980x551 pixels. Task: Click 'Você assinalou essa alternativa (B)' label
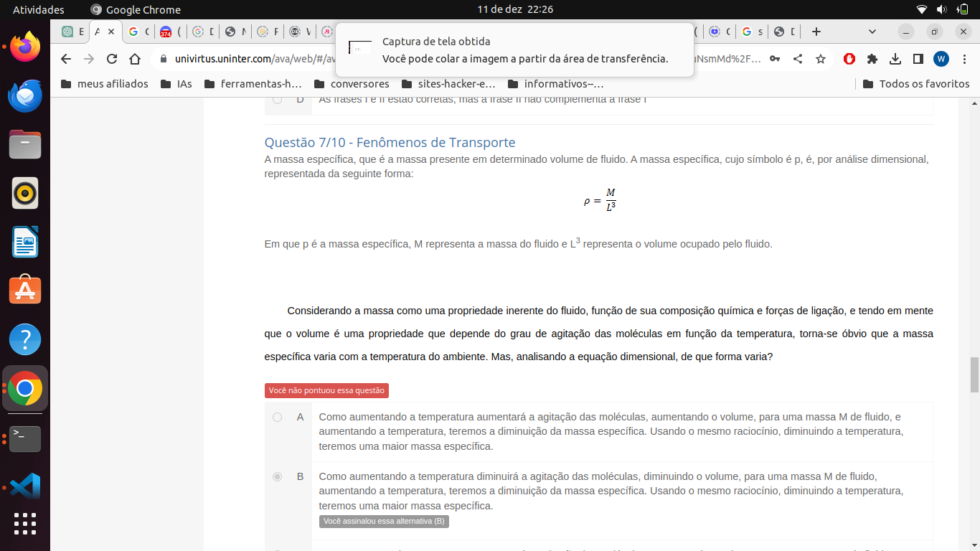(384, 522)
